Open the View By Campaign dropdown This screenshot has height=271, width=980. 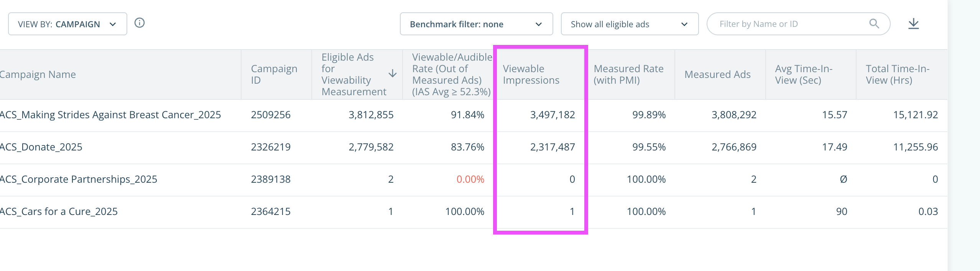(67, 24)
